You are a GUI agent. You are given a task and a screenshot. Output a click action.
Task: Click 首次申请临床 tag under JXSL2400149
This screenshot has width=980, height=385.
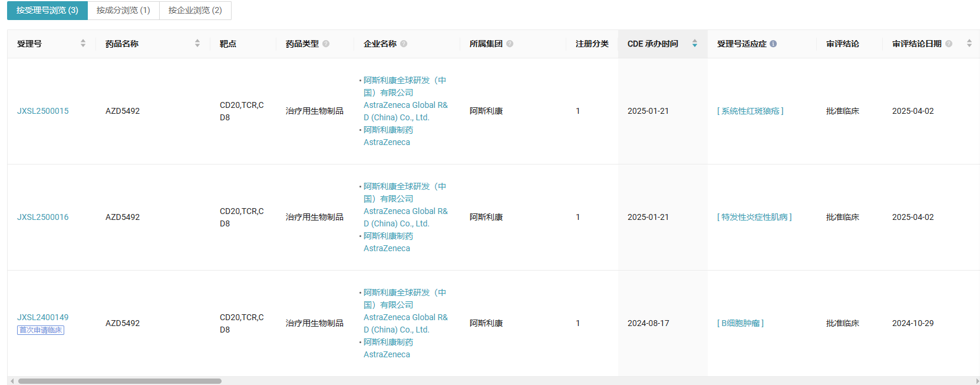point(41,330)
